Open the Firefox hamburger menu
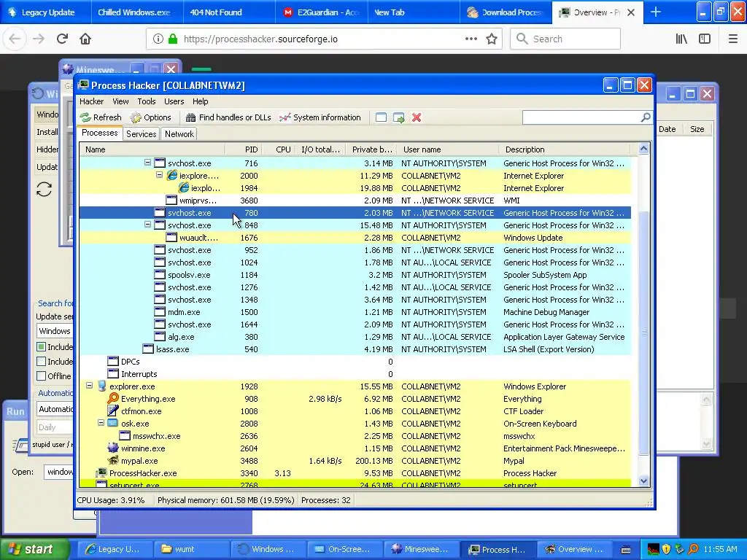Screen dimensions: 747x560 pos(733,39)
